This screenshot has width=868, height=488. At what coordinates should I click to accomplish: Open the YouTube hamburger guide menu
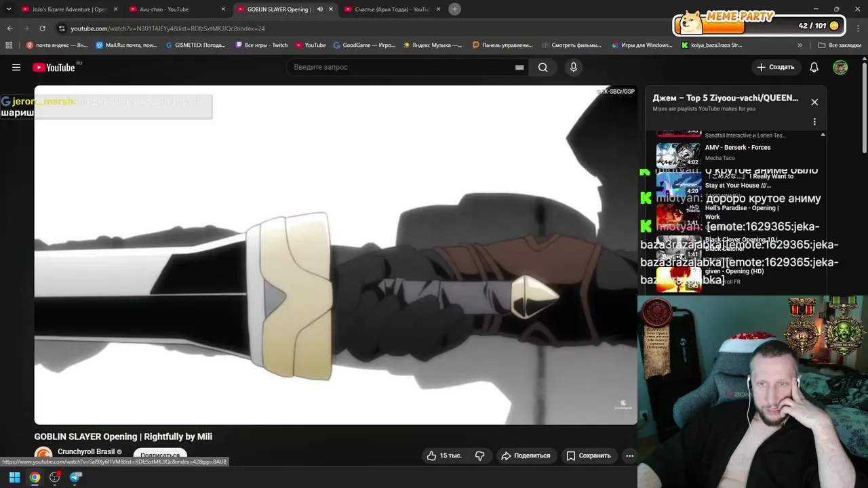16,67
